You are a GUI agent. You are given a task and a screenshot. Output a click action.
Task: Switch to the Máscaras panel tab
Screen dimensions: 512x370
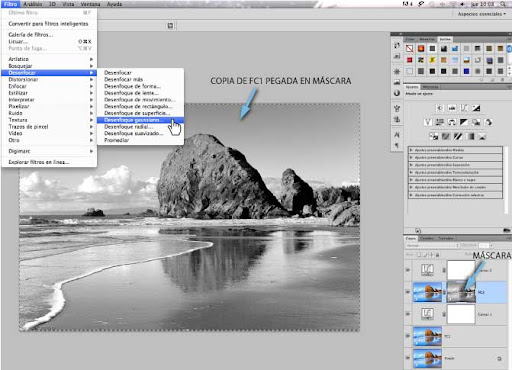pos(430,87)
